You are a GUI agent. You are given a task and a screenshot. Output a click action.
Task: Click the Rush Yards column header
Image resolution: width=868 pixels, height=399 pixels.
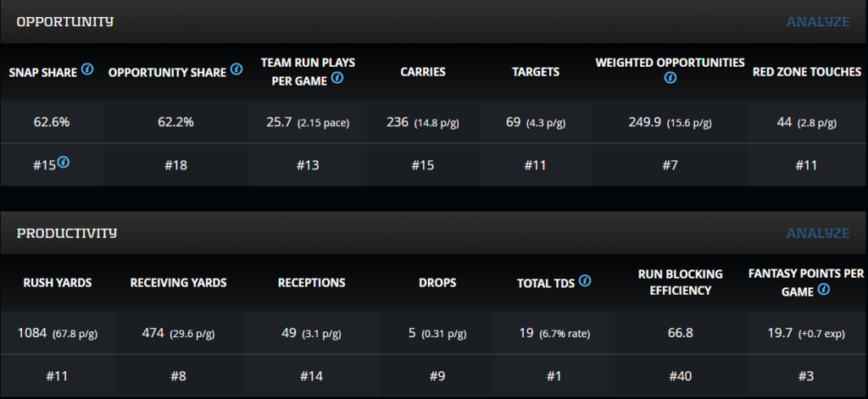58,283
